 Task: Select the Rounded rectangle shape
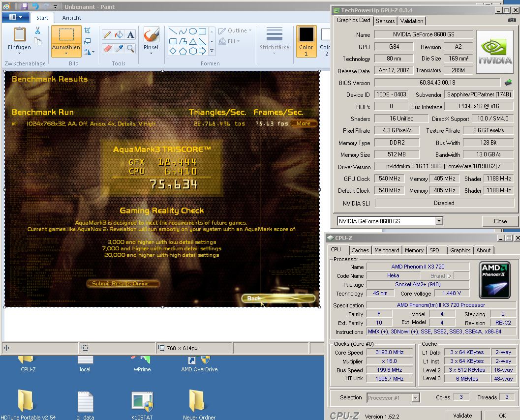[x=173, y=41]
